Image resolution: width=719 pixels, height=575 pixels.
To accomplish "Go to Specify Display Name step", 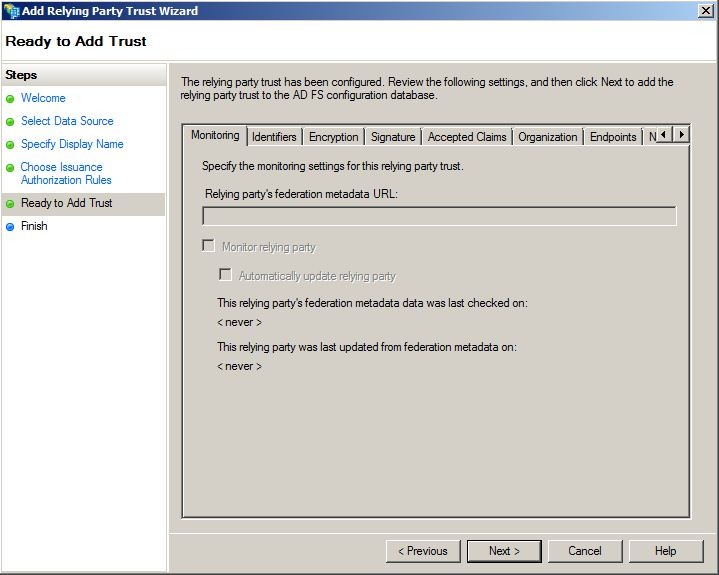I will [72, 144].
